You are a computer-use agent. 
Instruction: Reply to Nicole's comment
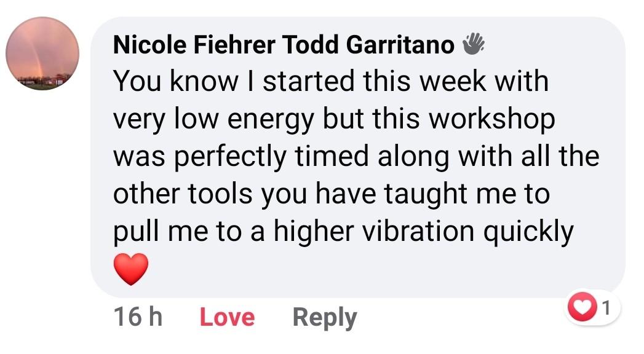pos(325,318)
